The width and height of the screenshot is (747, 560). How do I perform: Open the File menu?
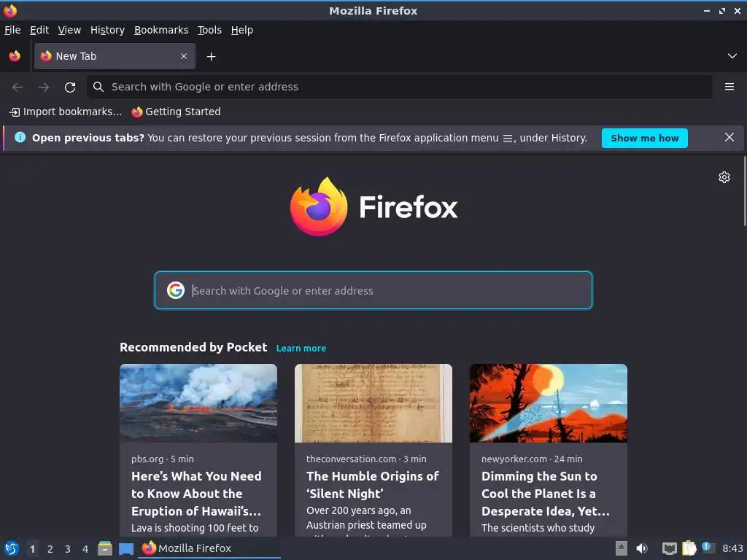[x=12, y=30]
